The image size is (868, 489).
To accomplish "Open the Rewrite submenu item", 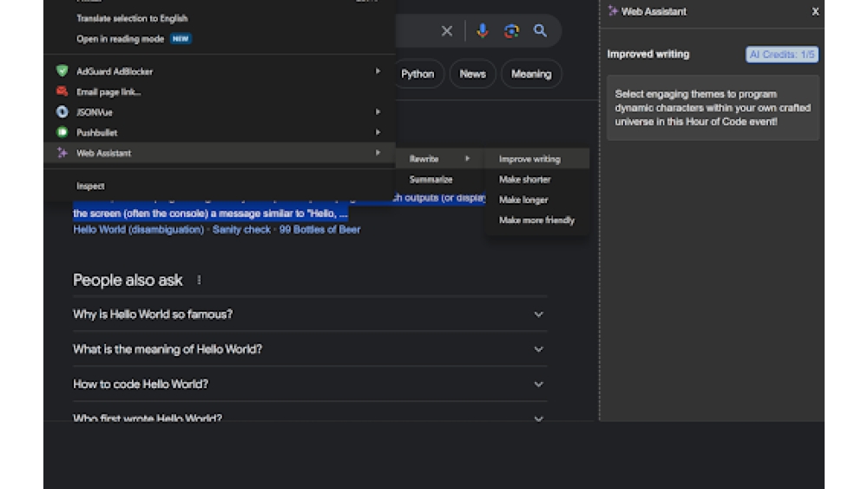I will coord(440,159).
